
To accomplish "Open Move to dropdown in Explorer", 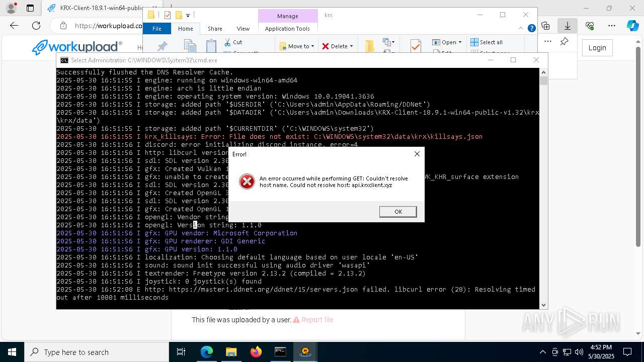I will click(297, 46).
